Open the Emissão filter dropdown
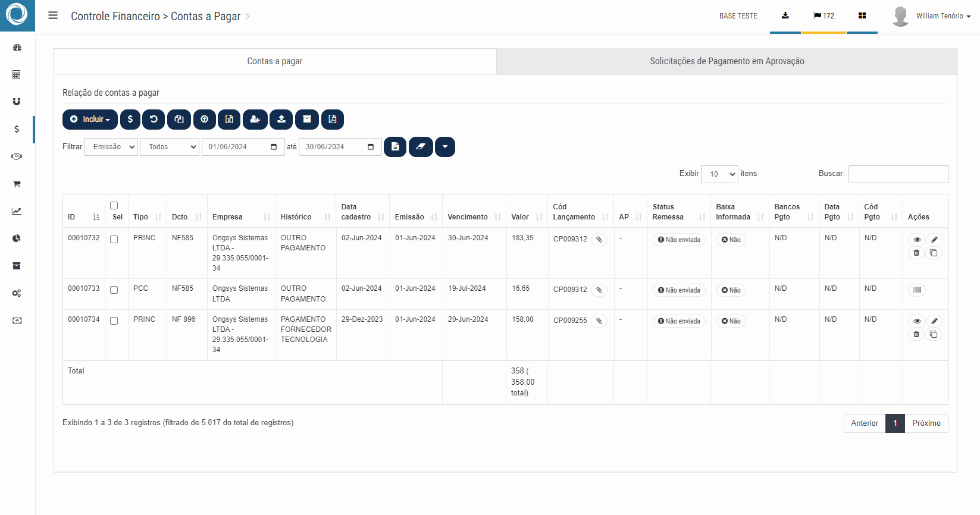The width and height of the screenshot is (980, 515). (111, 147)
